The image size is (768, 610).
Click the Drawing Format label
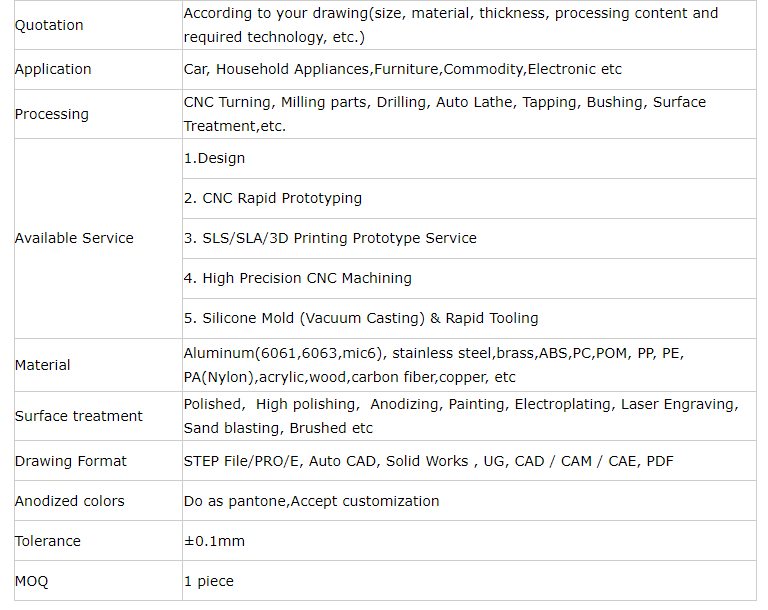pyautogui.click(x=71, y=461)
